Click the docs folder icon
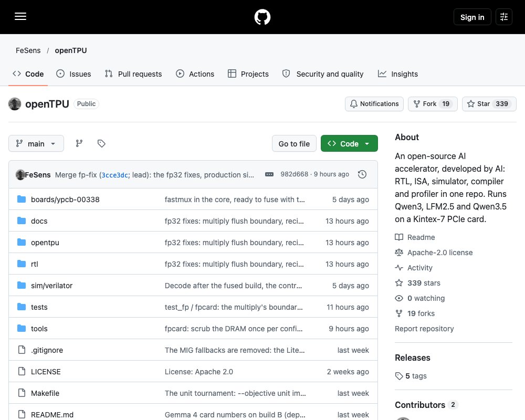This screenshot has height=420, width=525. click(22, 220)
